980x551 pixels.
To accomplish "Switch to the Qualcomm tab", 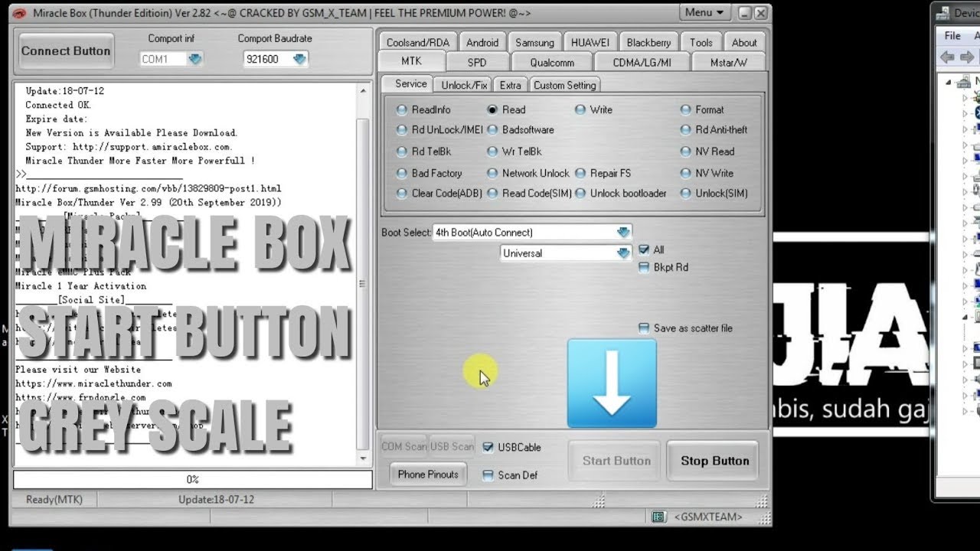I will [x=552, y=63].
